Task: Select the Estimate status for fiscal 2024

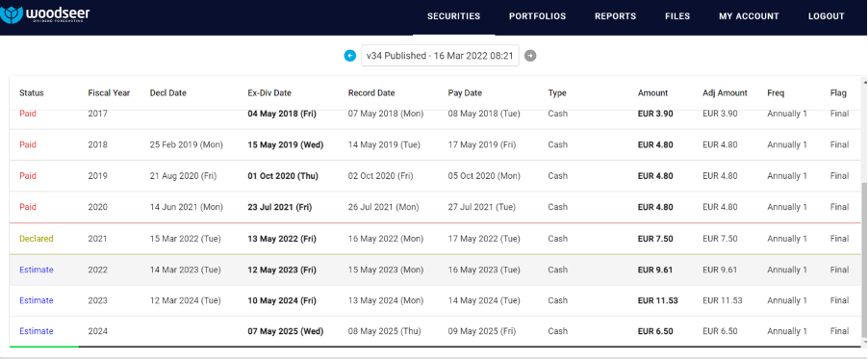Action: pyautogui.click(x=37, y=331)
